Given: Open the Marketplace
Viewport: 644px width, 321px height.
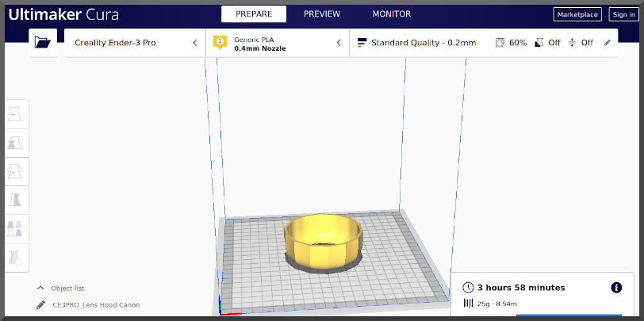Looking at the screenshot, I should pos(577,14).
